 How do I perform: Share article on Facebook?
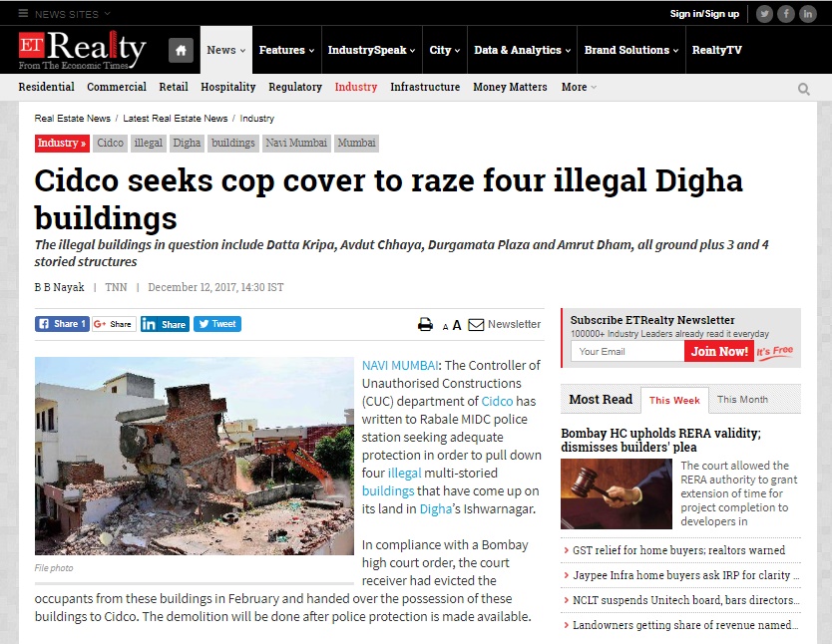[x=62, y=324]
